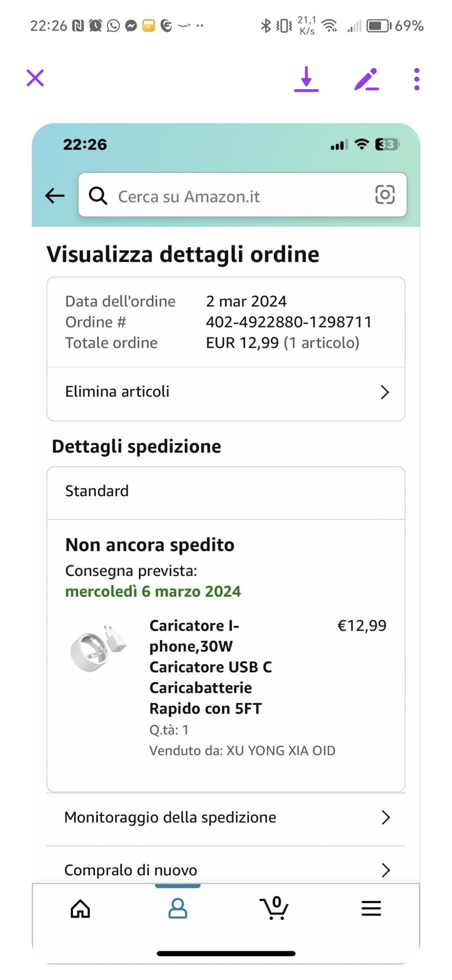Close the image viewer with X
The width and height of the screenshot is (452, 980).
[x=35, y=78]
